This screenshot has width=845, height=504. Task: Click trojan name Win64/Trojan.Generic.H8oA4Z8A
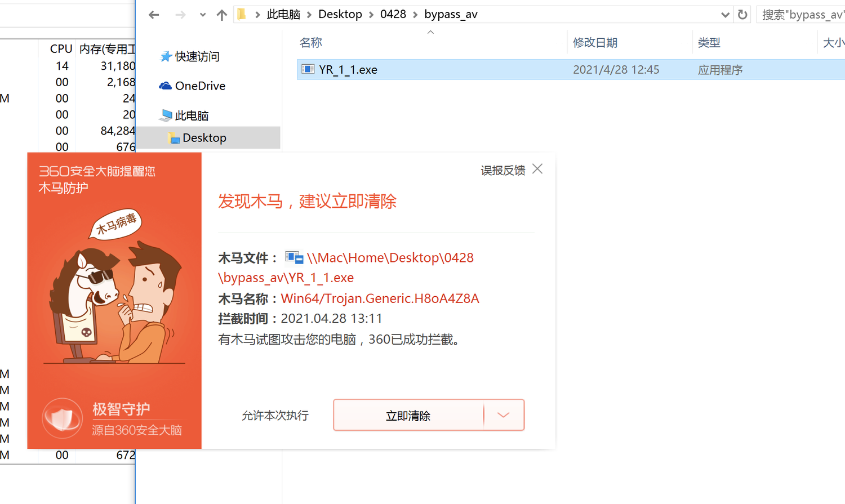(x=380, y=298)
